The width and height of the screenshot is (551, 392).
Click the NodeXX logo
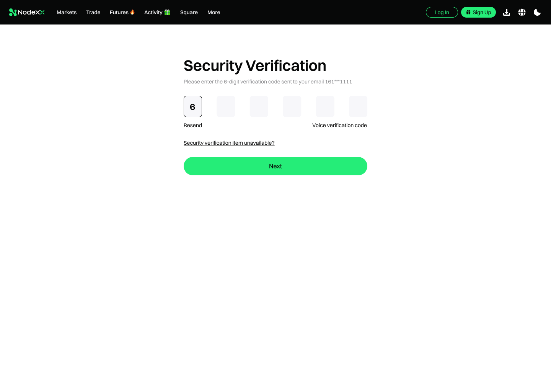point(27,12)
